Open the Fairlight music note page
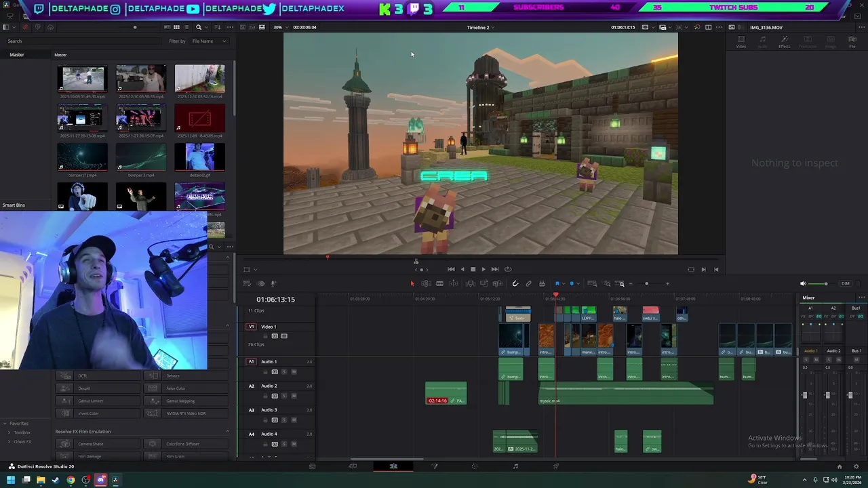 click(515, 466)
